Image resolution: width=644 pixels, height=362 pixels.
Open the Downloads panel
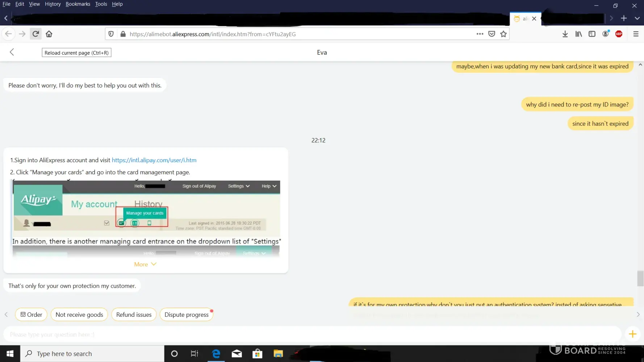[565, 34]
